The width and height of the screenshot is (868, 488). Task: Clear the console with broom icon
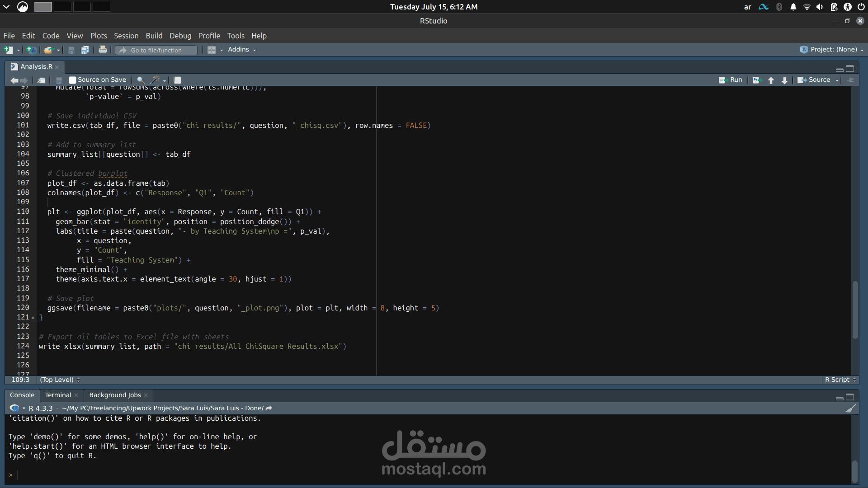(851, 408)
